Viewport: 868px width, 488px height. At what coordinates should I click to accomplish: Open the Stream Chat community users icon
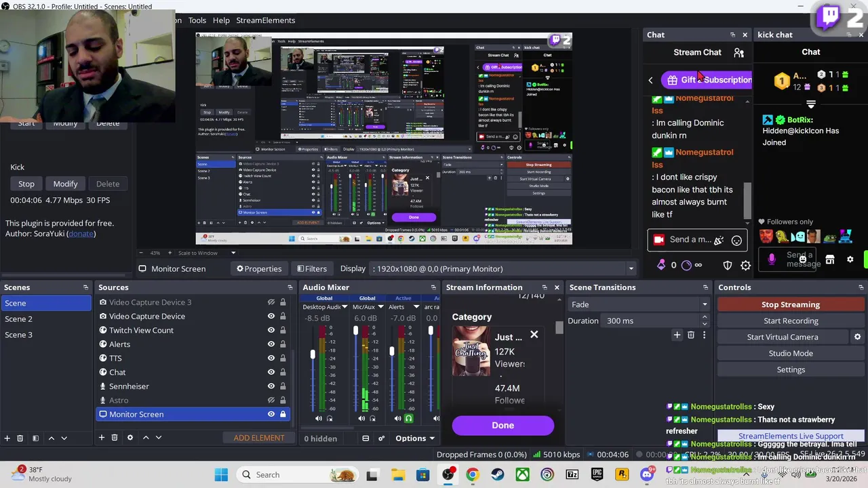coord(738,52)
